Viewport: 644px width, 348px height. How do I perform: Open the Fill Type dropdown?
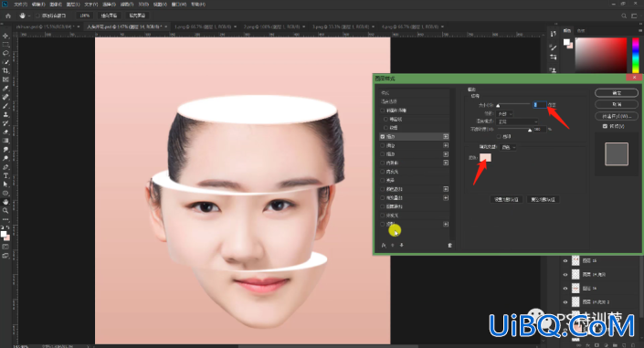(509, 147)
